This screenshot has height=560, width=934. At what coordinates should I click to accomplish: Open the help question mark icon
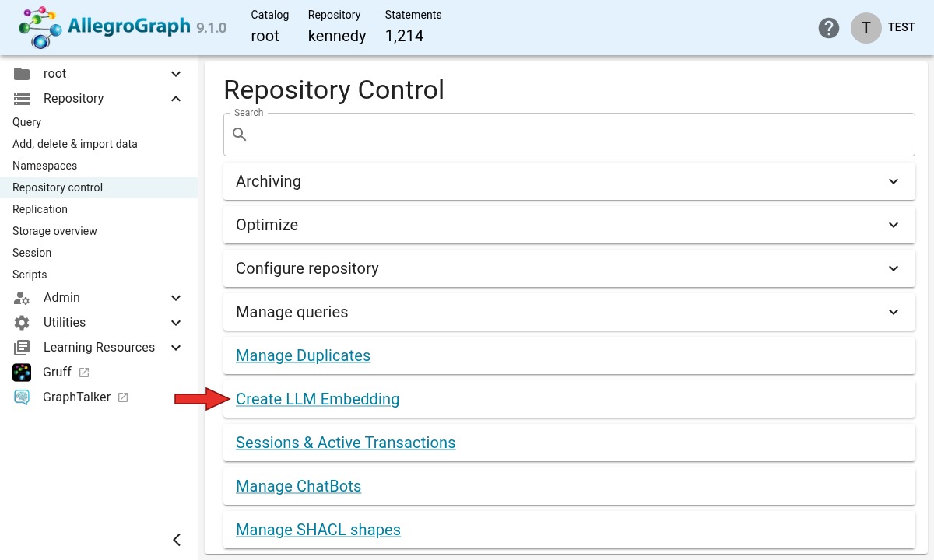[x=829, y=28]
